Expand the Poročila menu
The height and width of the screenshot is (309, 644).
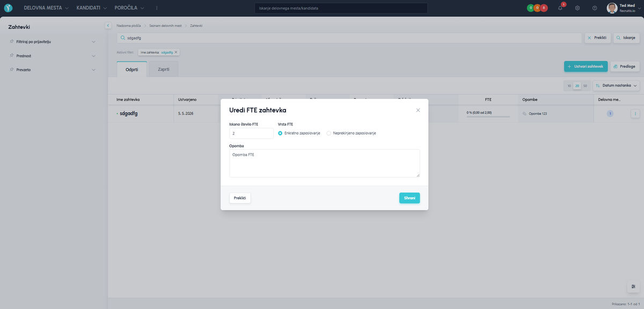(129, 8)
